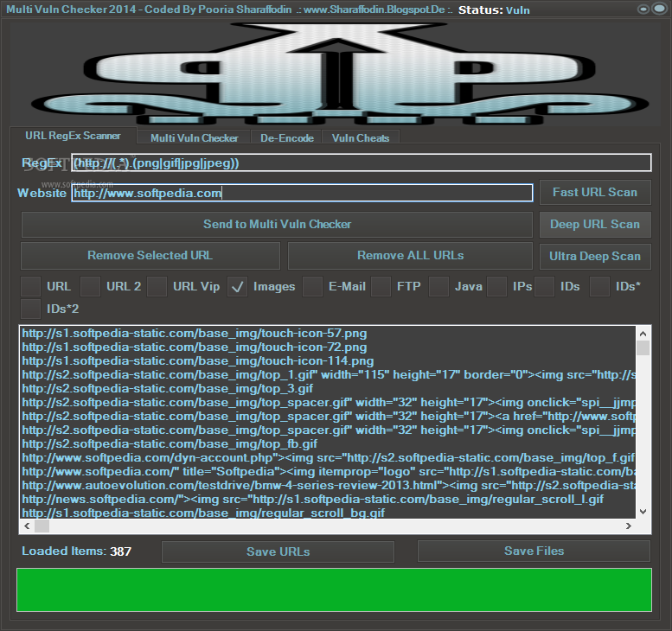This screenshot has height=631, width=672.
Task: Select the top_3.gif URL row
Action: pyautogui.click(x=328, y=388)
